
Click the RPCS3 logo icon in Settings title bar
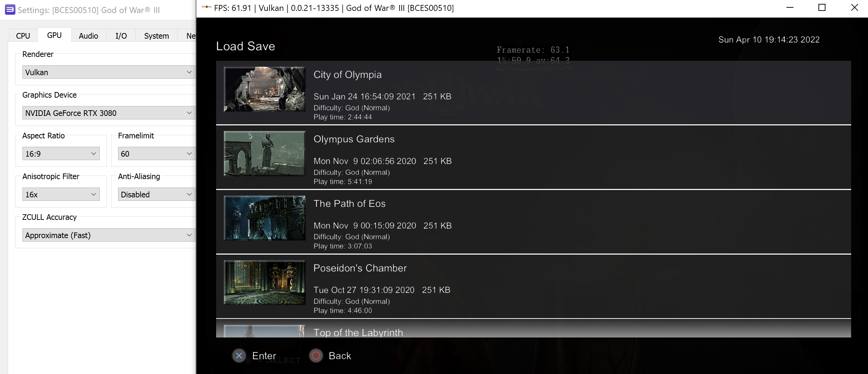tap(9, 9)
